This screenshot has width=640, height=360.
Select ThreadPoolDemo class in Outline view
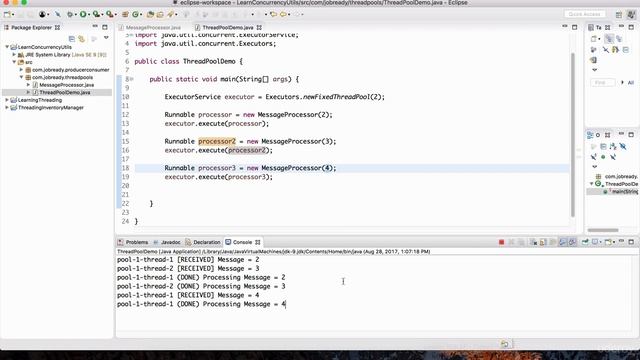[x=621, y=184]
